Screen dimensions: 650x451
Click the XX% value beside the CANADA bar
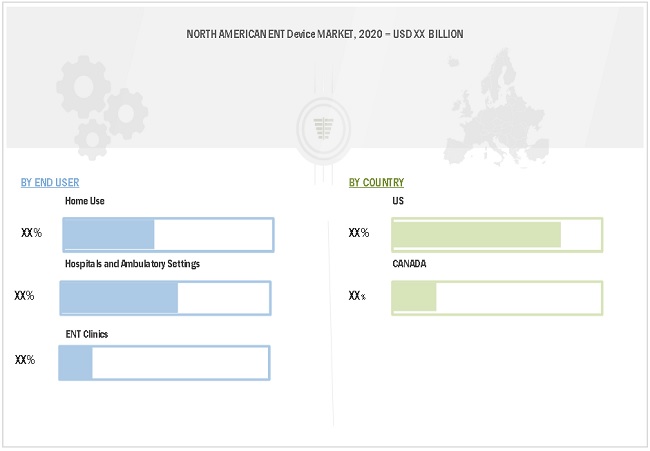(x=357, y=296)
